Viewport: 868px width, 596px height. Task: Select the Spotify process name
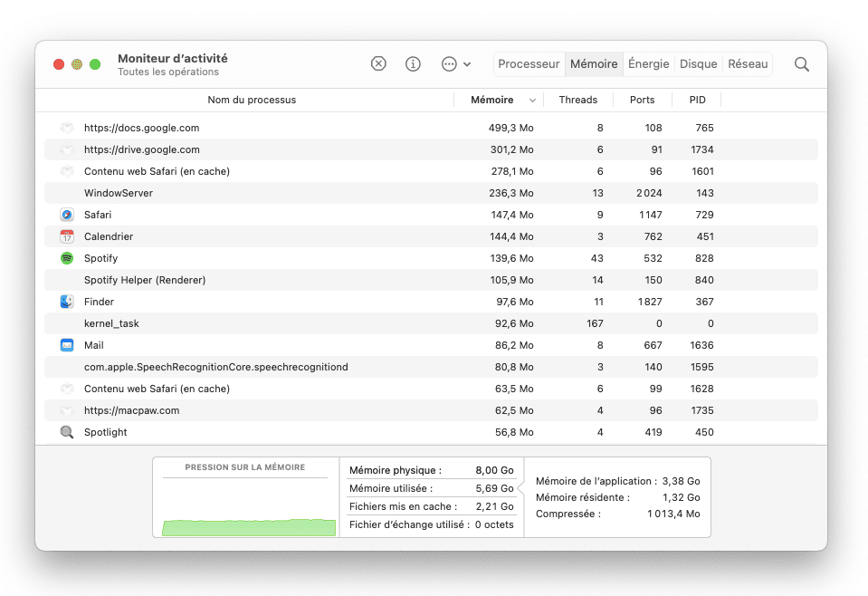pos(100,259)
